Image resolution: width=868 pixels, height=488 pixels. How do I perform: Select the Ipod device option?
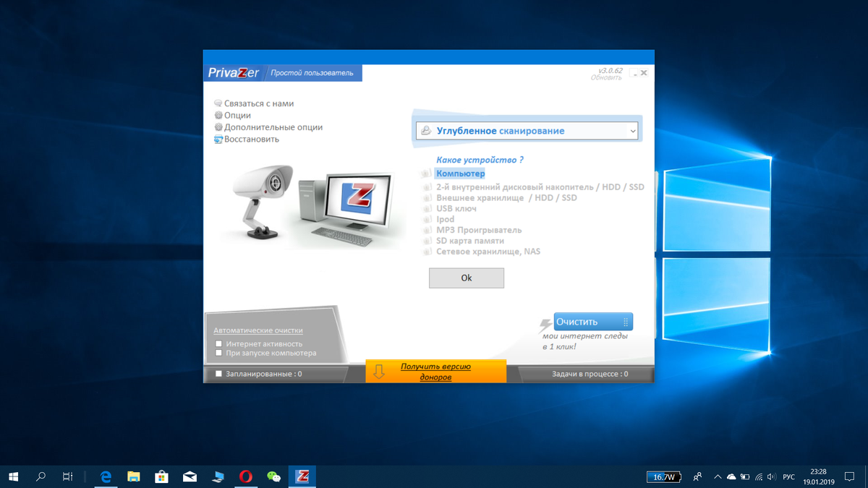tap(446, 219)
